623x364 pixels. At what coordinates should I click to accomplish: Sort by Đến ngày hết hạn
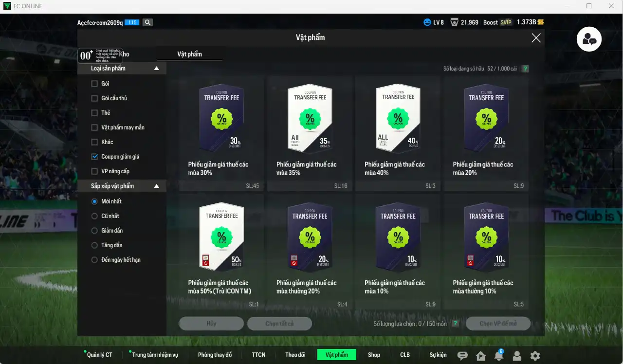[x=94, y=260]
